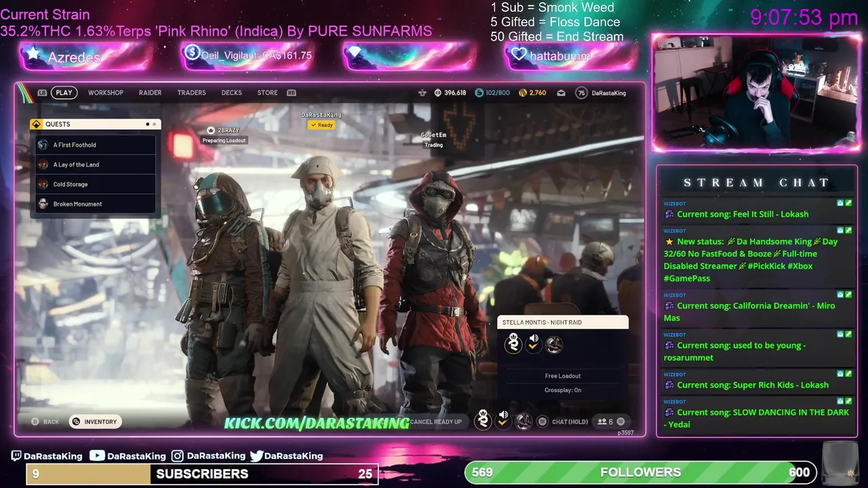This screenshot has height=488, width=868.
Task: Click first squad emblem in map panel
Action: 513,344
